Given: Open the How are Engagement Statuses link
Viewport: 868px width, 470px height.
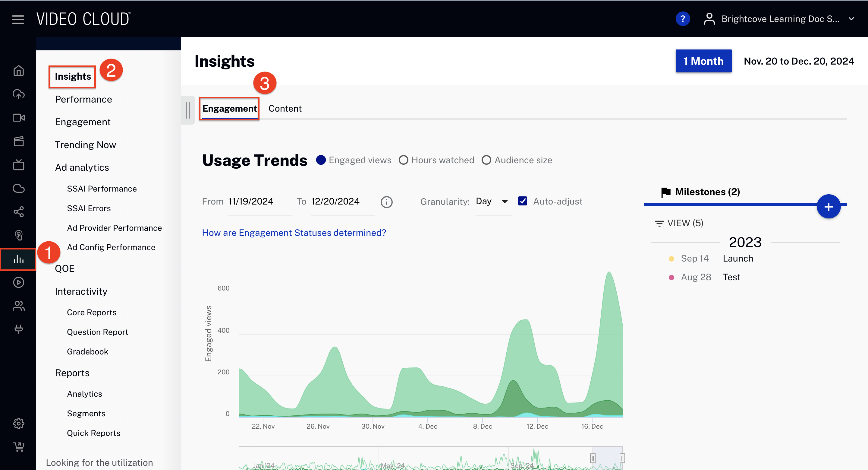Looking at the screenshot, I should [x=294, y=233].
